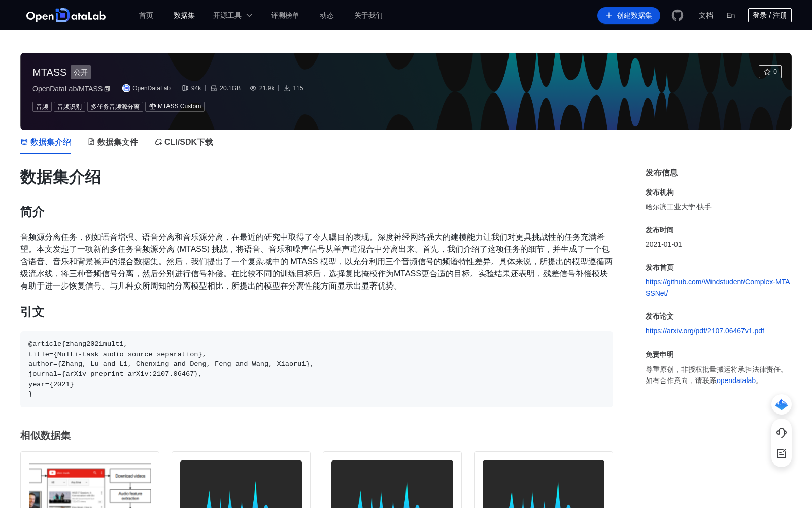
Task: Open the arxiv paper PDF link
Action: [705, 331]
